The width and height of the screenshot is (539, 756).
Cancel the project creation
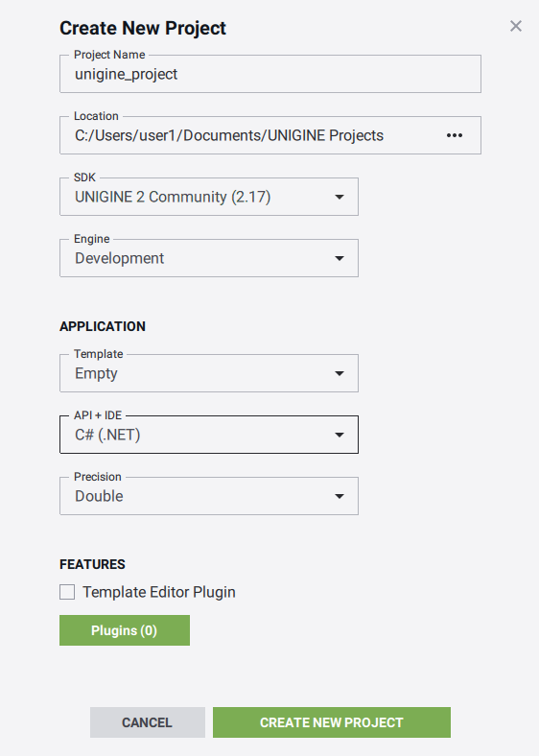[x=148, y=722]
